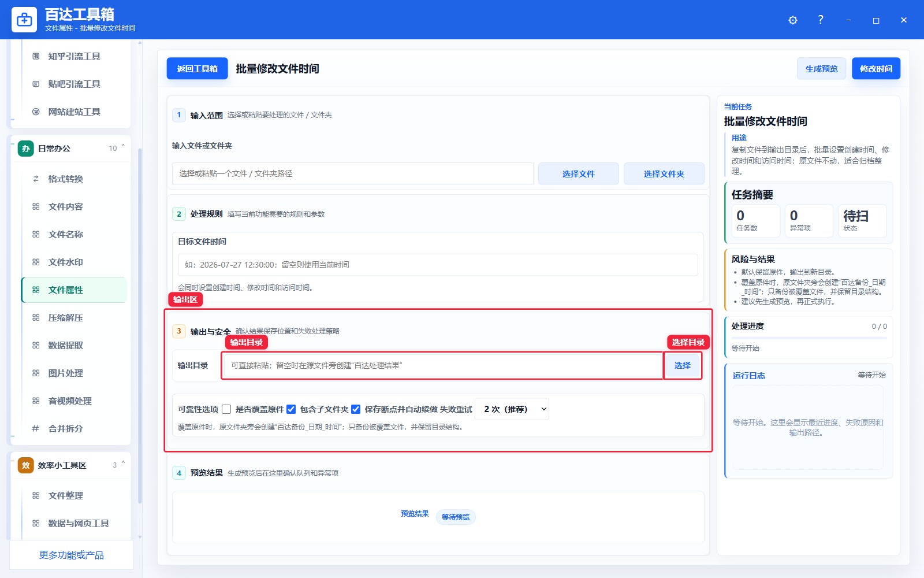
Task: Click step number 2 beside 处理规则
Action: (x=179, y=214)
